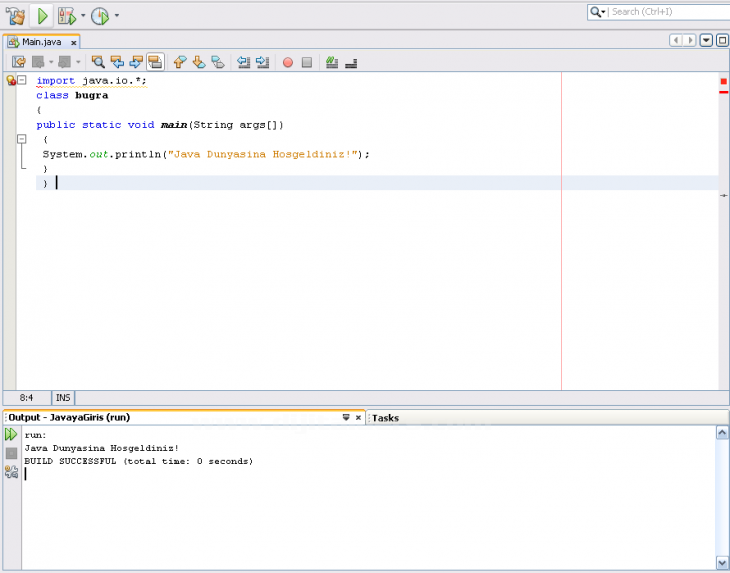The height and width of the screenshot is (573, 730).
Task: Start macro recording with red circle
Action: coord(288,62)
